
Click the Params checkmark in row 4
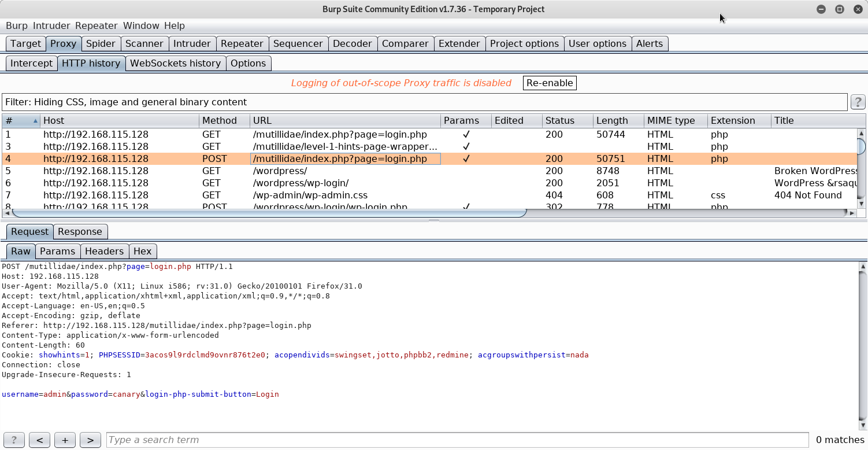(x=466, y=159)
